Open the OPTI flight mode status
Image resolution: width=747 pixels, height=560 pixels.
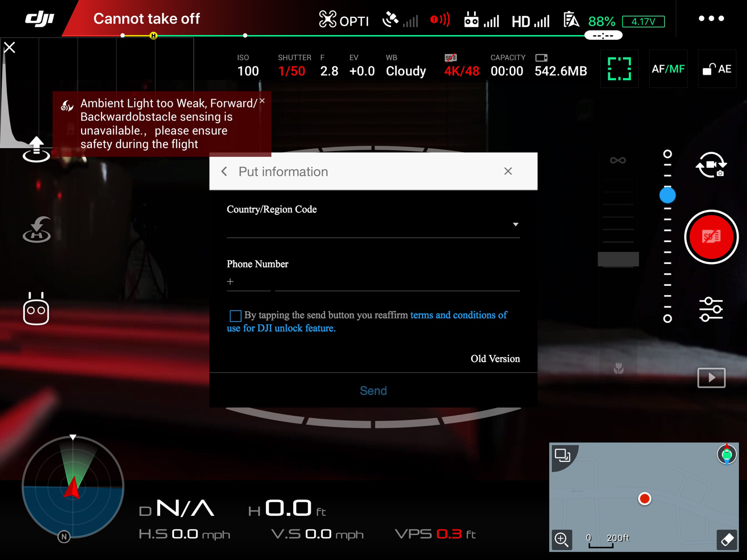click(x=344, y=20)
